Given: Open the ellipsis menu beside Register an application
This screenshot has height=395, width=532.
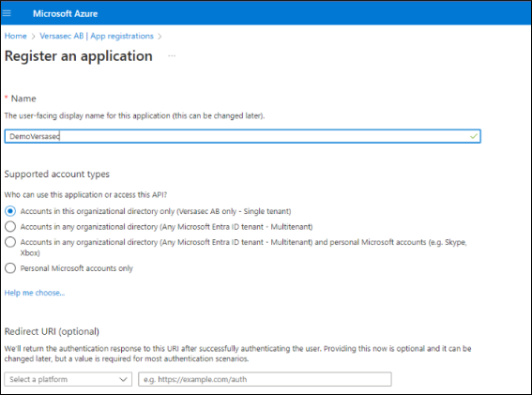Looking at the screenshot, I should tap(172, 55).
